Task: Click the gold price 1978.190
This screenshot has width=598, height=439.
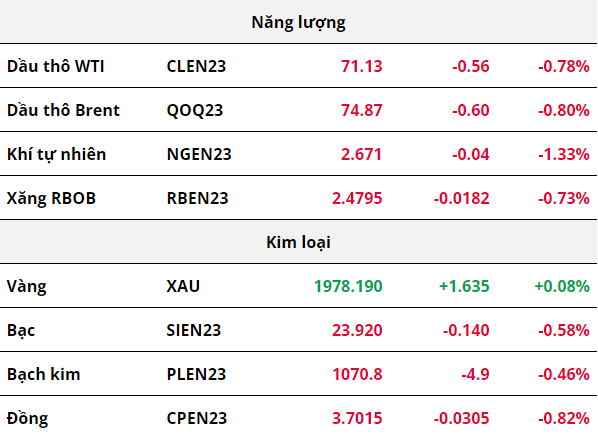Action: point(348,286)
